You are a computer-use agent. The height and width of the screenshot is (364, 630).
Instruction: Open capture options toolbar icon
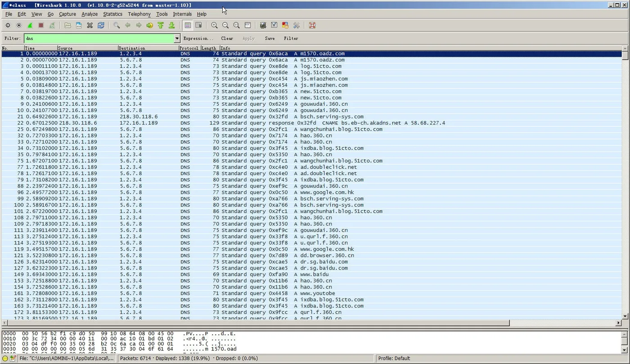click(19, 26)
